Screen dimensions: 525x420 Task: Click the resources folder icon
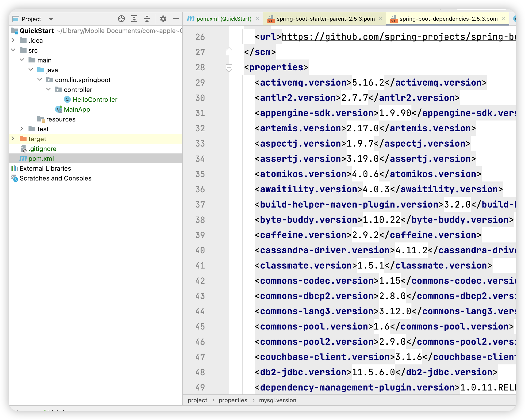click(41, 119)
